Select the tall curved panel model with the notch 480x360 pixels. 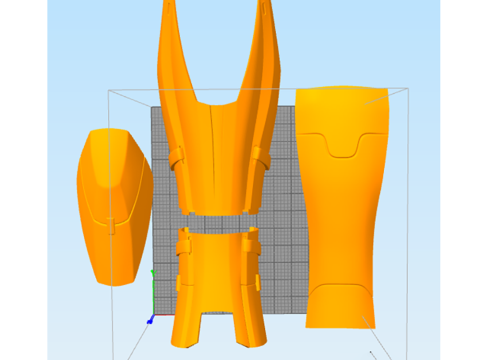coord(343,207)
